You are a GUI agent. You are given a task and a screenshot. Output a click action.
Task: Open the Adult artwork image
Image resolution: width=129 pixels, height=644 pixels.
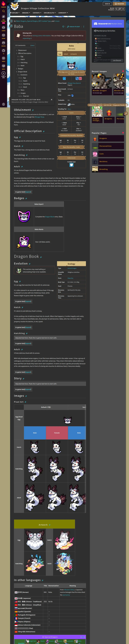coord(64,563)
